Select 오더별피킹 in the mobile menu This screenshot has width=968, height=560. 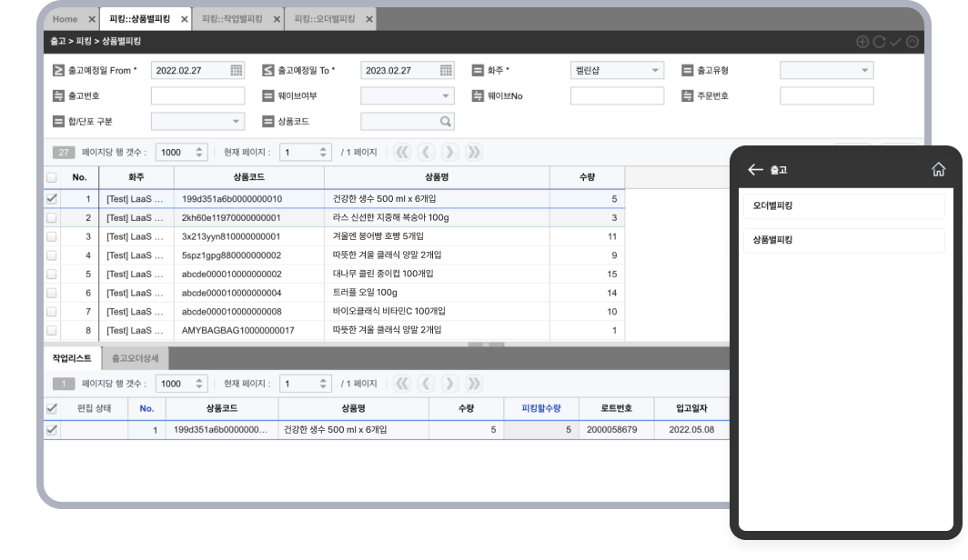(x=843, y=206)
